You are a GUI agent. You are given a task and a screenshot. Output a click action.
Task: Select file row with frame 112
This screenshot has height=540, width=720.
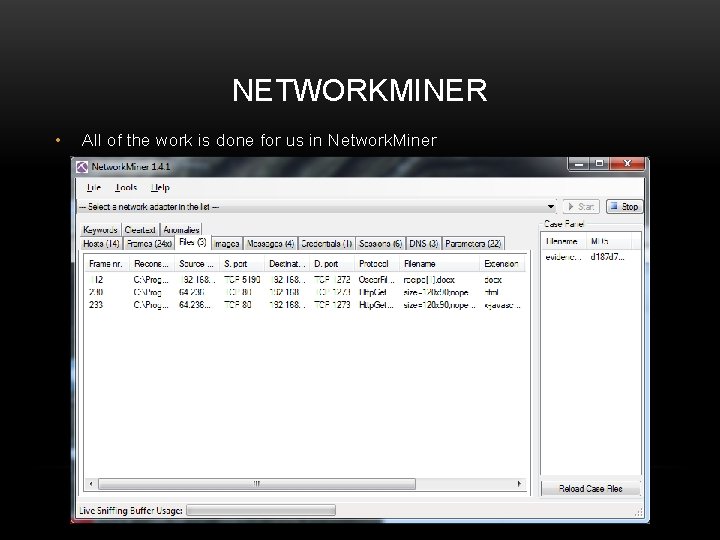(x=305, y=280)
